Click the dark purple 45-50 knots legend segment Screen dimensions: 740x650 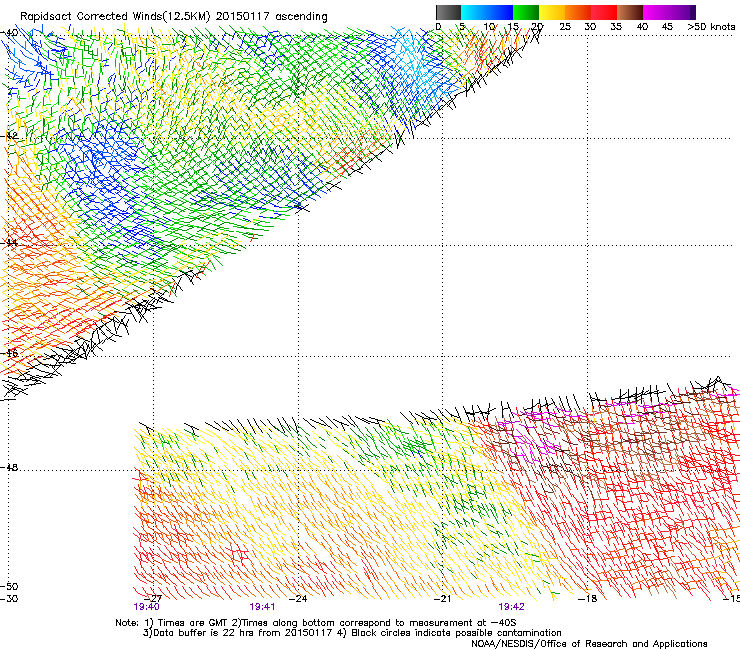pyautogui.click(x=682, y=12)
